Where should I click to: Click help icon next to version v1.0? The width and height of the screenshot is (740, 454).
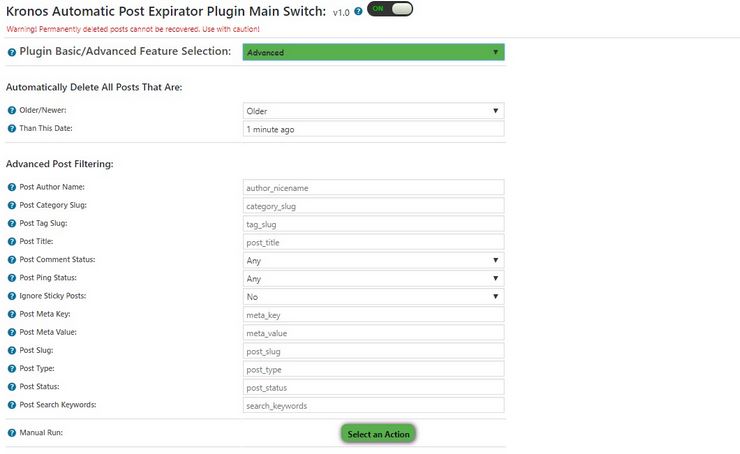point(358,11)
